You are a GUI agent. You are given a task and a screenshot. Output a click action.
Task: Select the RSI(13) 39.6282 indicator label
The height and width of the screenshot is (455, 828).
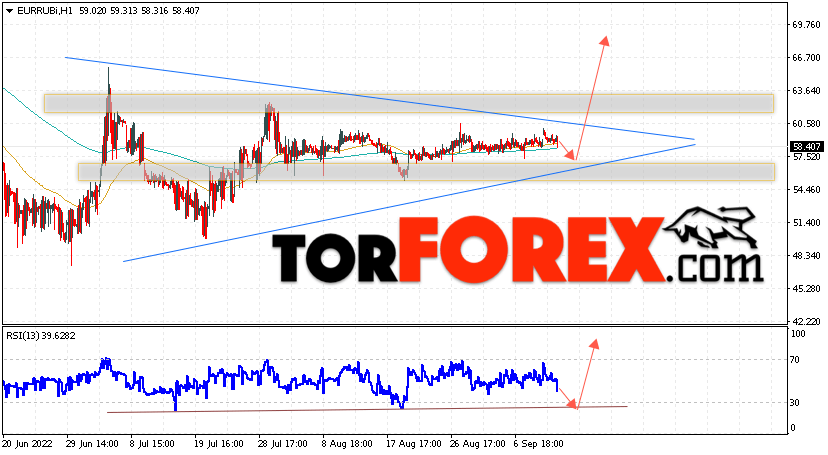(41, 336)
